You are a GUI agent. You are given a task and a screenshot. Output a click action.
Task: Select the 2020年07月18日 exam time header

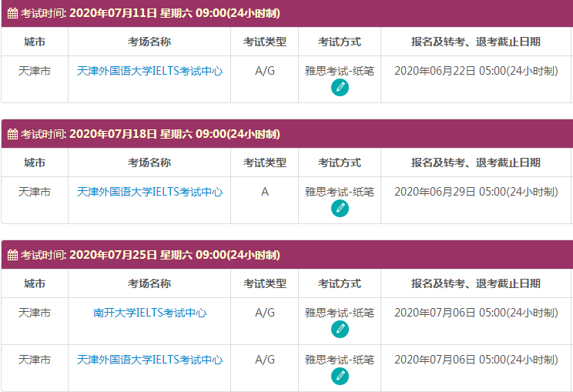tap(286, 134)
